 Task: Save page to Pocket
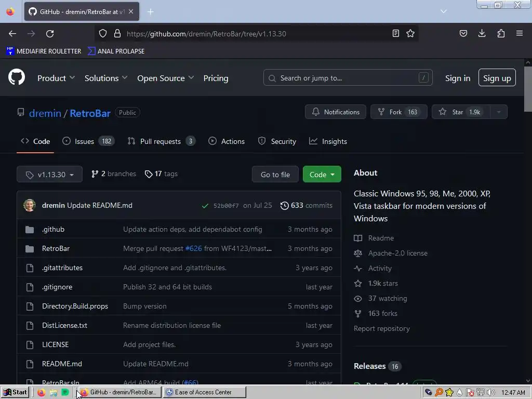pyautogui.click(x=463, y=33)
